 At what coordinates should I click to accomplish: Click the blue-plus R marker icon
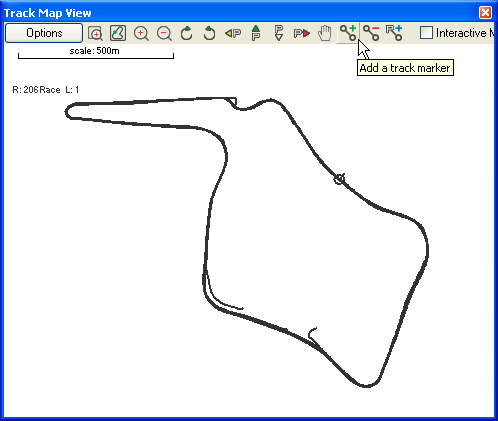point(394,33)
